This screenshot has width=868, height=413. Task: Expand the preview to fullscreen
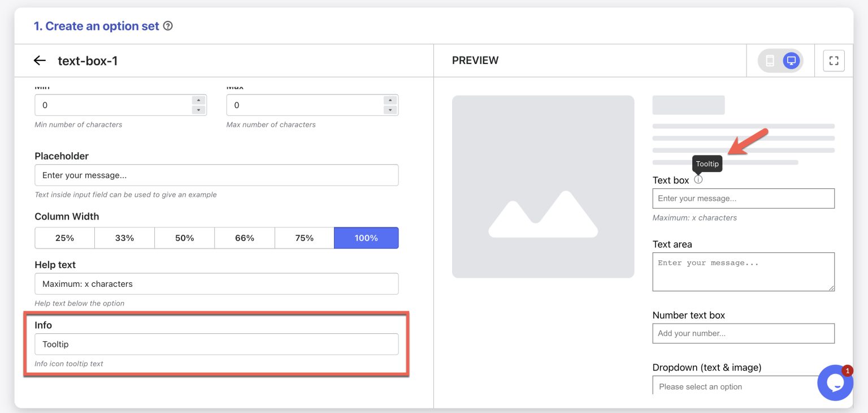point(834,60)
